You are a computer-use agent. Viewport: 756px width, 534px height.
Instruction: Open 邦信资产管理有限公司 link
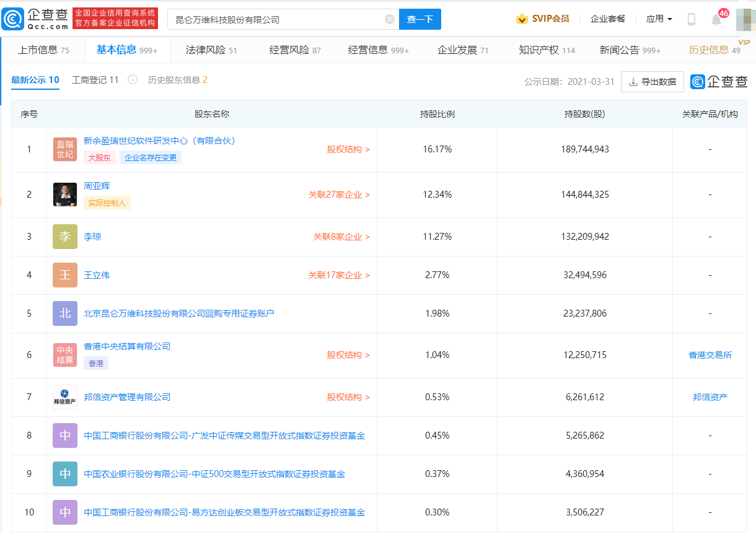[127, 397]
